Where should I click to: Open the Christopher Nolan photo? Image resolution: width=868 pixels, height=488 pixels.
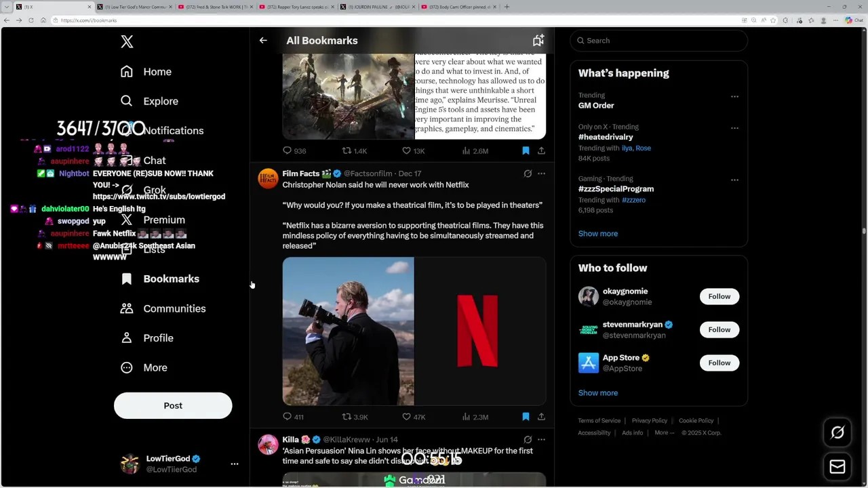pos(348,331)
